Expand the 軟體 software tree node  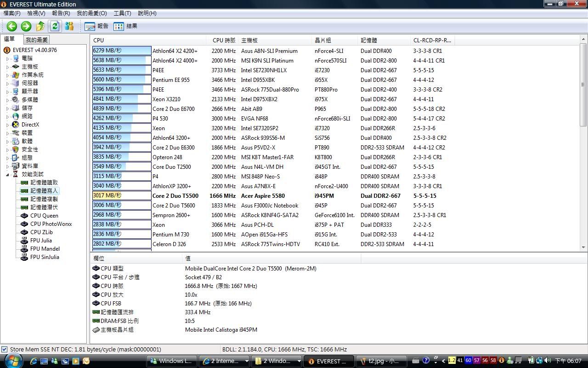click(x=8, y=142)
